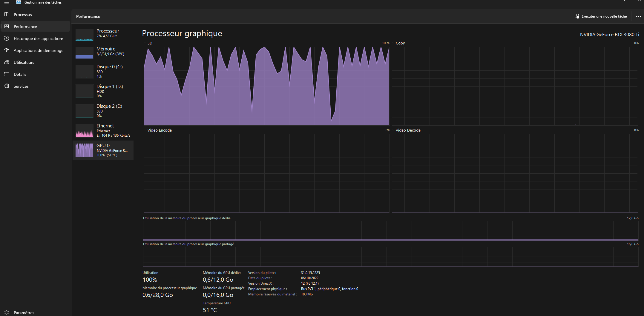Screen dimensions: 644x316
Task: Open the Copy engine graph dropdown
Action: 394,43
